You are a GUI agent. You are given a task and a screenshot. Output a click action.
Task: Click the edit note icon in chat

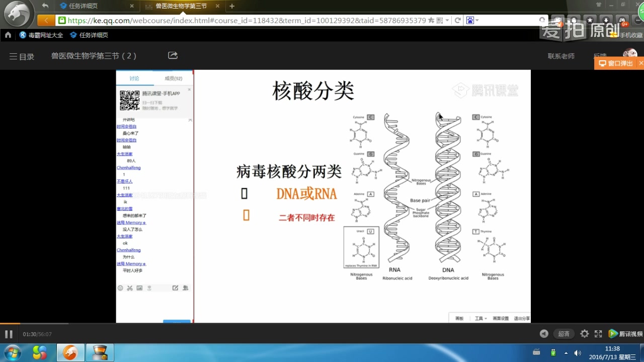tap(176, 288)
